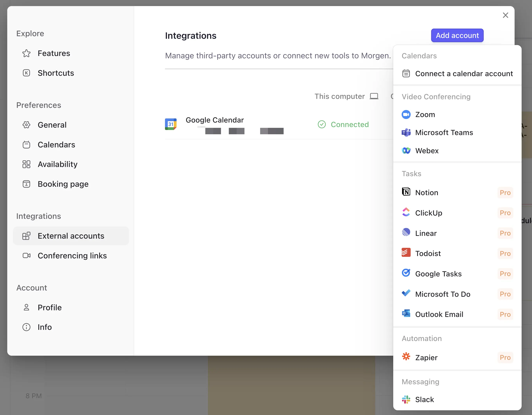Open the Profile page
Screen dimensions: 532x415
click(71, 308)
